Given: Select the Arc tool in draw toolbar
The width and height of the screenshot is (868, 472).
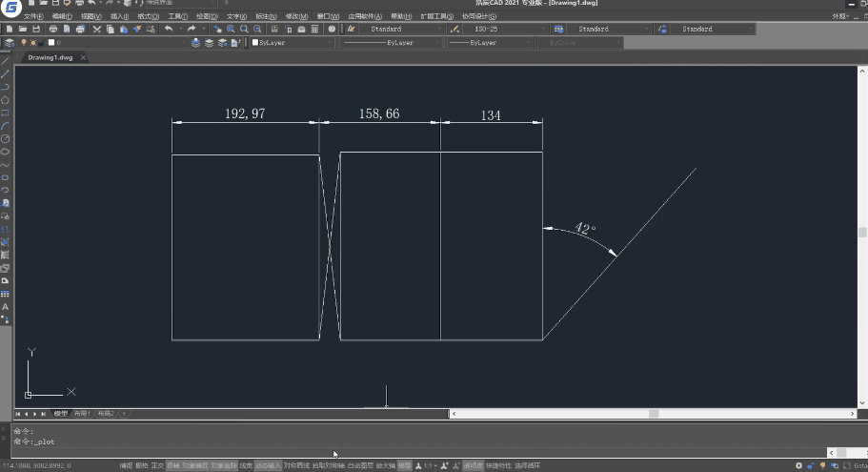Looking at the screenshot, I should (x=5, y=126).
